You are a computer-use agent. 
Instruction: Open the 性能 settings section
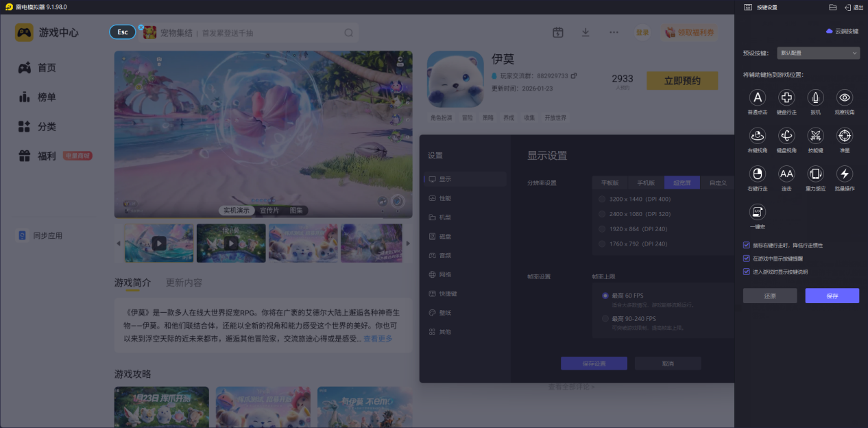445,198
